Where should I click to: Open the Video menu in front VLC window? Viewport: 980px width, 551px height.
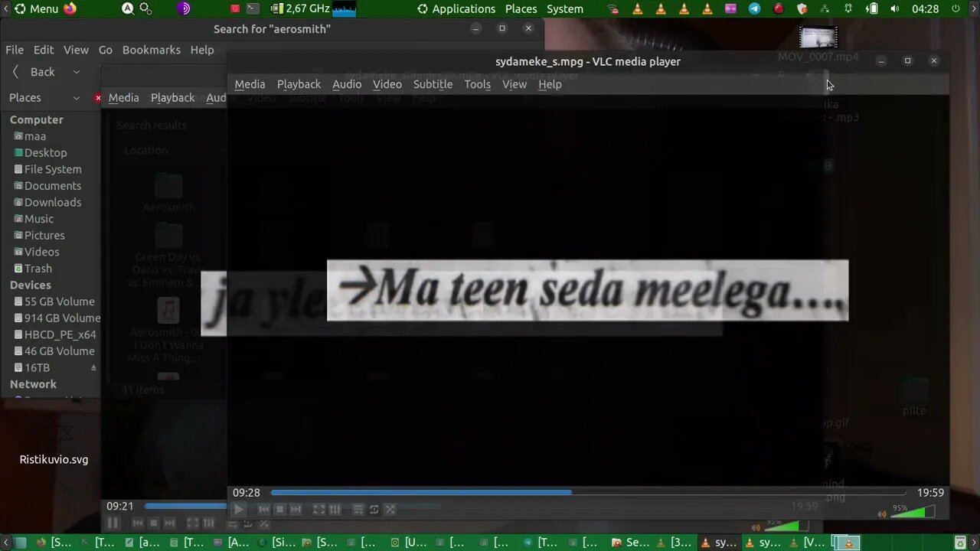387,84
